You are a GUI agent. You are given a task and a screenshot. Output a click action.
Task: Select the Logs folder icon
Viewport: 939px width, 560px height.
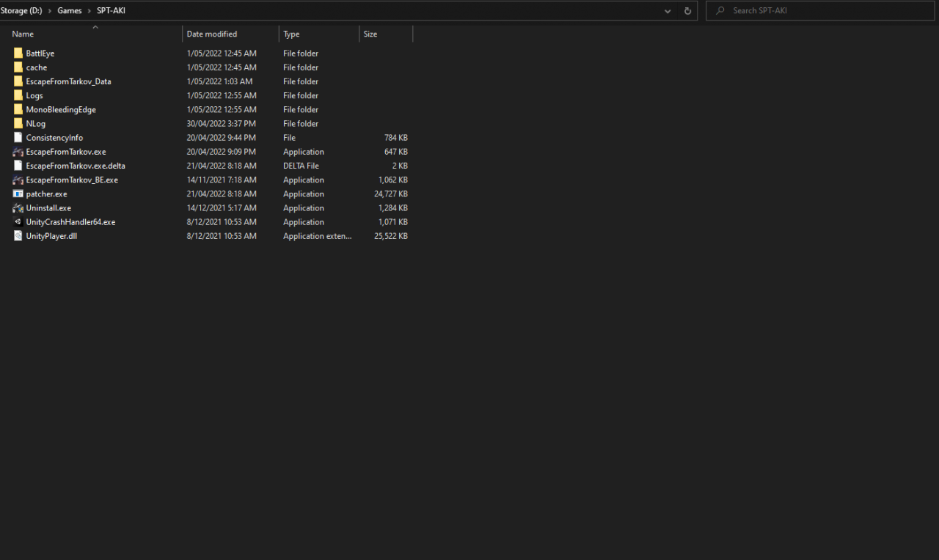coord(18,95)
